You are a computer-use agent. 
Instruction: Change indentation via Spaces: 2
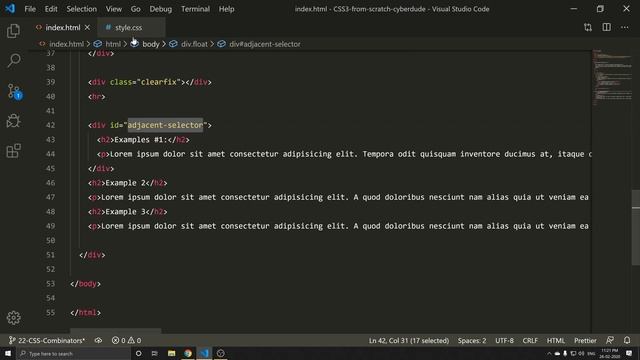(472, 340)
